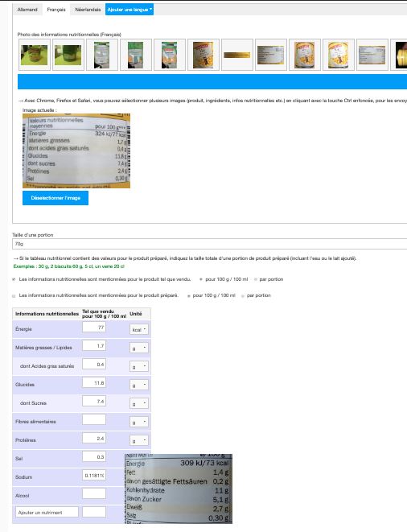Open unit dropdown for Acides gras saturés
The width and height of the screenshot is (407, 532).
pos(139,366)
